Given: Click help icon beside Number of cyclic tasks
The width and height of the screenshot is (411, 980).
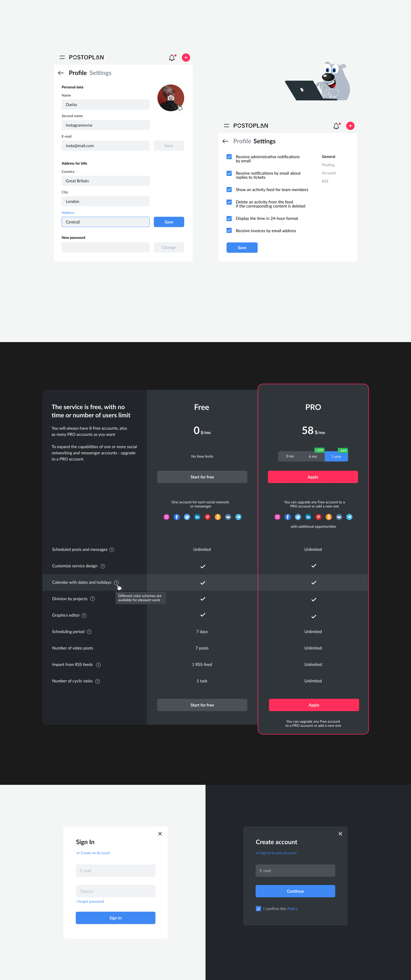Looking at the screenshot, I should (x=98, y=681).
